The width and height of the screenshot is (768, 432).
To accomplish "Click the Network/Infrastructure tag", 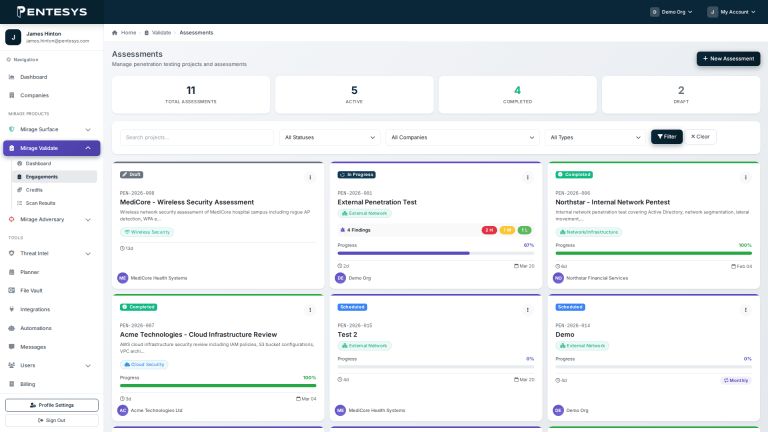I will tap(589, 232).
